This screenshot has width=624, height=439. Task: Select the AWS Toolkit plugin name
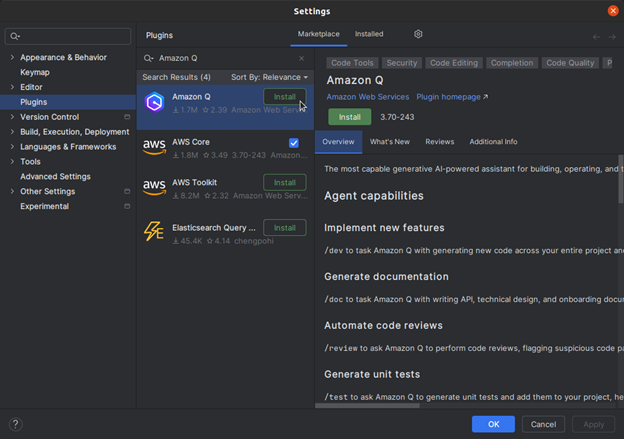tap(195, 182)
